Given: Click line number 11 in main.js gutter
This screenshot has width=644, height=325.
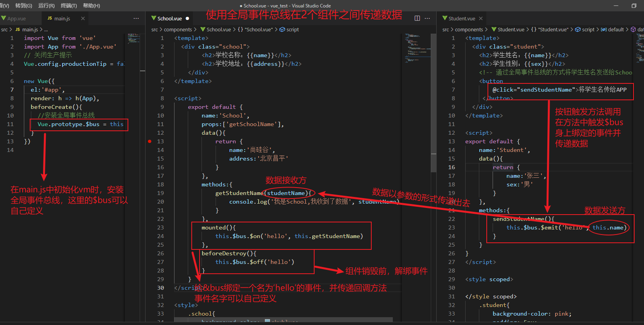Looking at the screenshot, I should click(10, 124).
